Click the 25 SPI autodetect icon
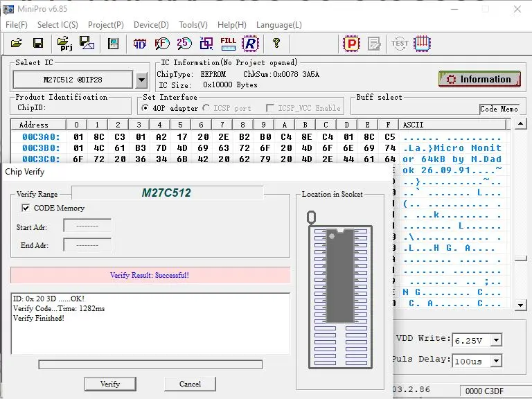This screenshot has height=399, width=532. 184,43
